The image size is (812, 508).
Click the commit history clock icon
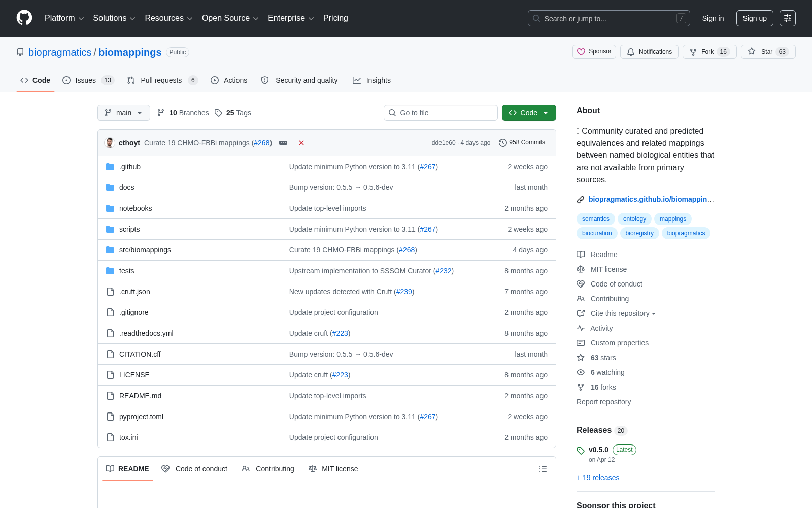pyautogui.click(x=503, y=143)
